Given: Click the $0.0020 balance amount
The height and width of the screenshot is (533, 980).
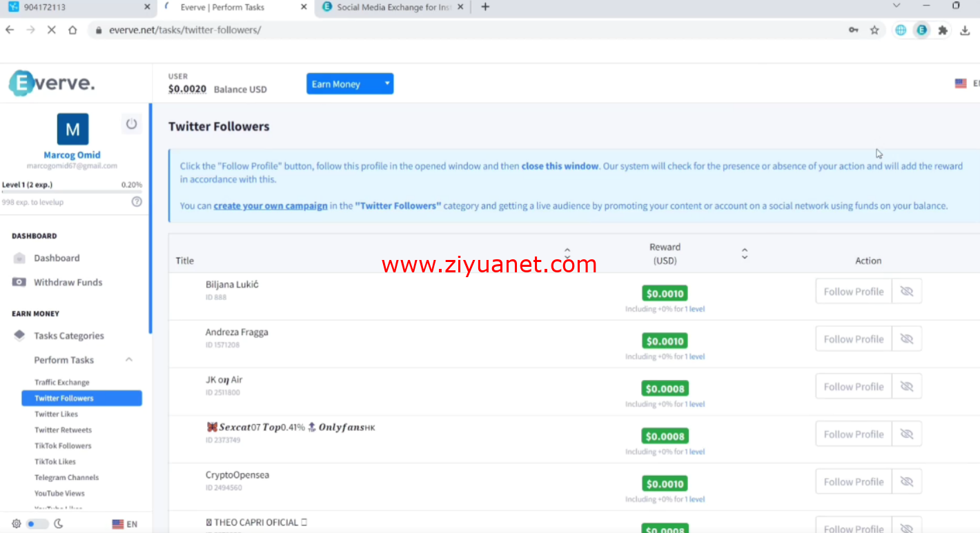Looking at the screenshot, I should click(187, 89).
